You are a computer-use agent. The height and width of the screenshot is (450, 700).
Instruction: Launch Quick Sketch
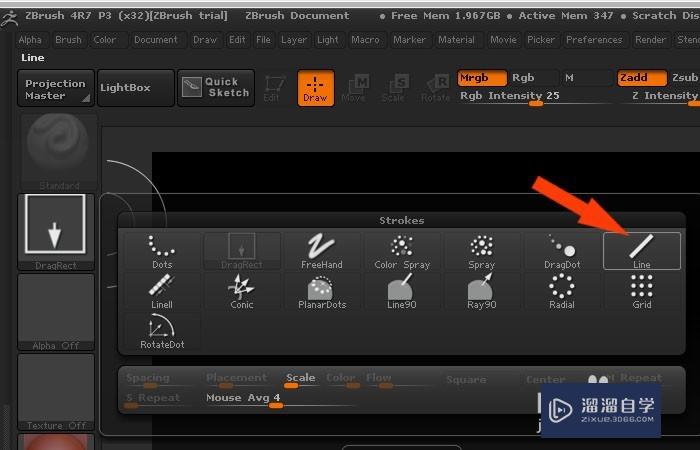tap(216, 88)
